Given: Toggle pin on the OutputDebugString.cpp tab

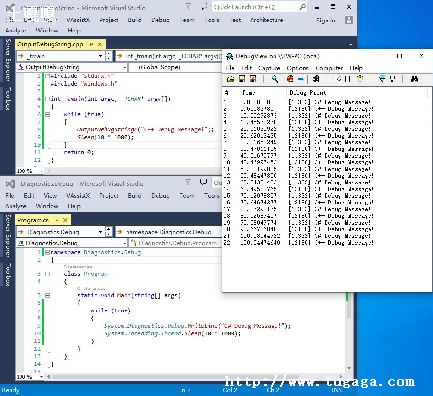Looking at the screenshot, I should click(x=91, y=44).
